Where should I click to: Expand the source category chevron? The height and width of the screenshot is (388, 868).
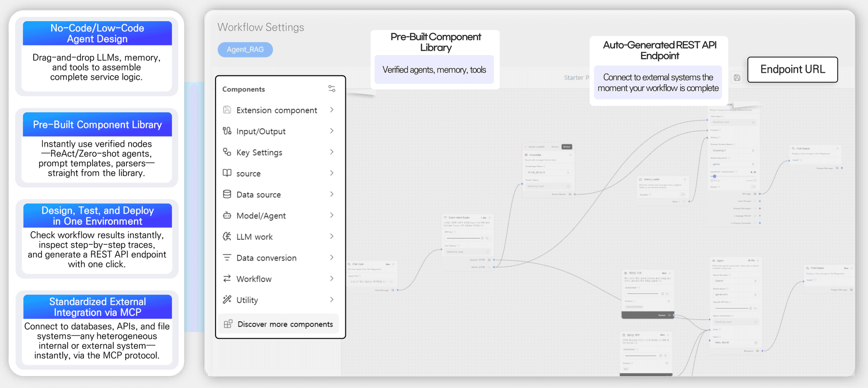[332, 173]
